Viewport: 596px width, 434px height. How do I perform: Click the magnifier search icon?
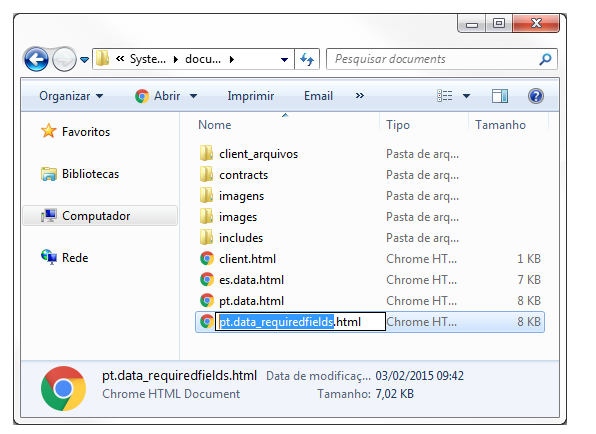click(x=545, y=59)
